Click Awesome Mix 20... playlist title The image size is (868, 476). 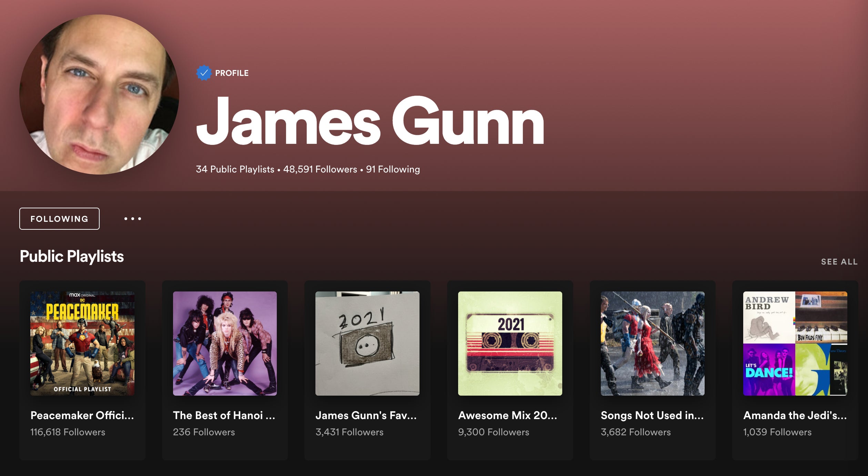(x=507, y=415)
